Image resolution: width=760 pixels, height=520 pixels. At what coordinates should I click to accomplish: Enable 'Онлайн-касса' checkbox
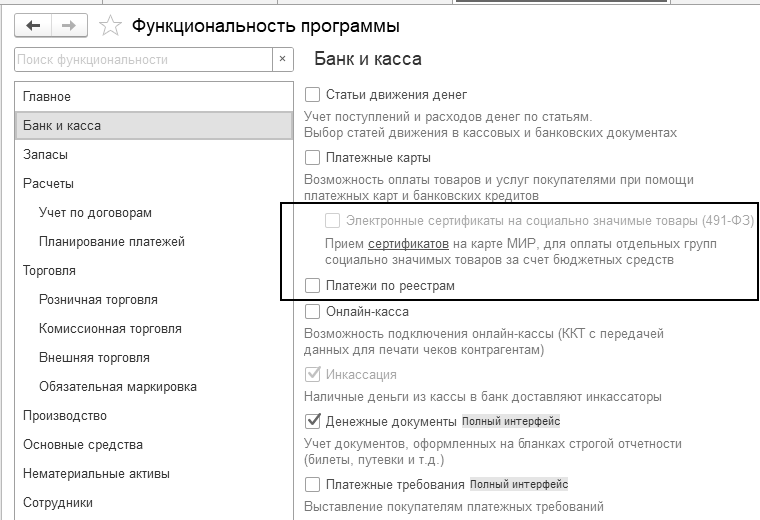[312, 311]
